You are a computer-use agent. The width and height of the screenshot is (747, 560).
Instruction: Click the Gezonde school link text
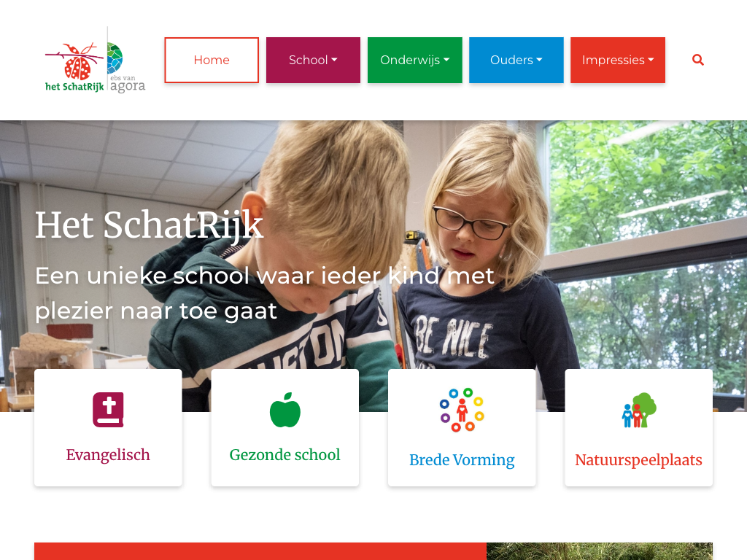[285, 455]
